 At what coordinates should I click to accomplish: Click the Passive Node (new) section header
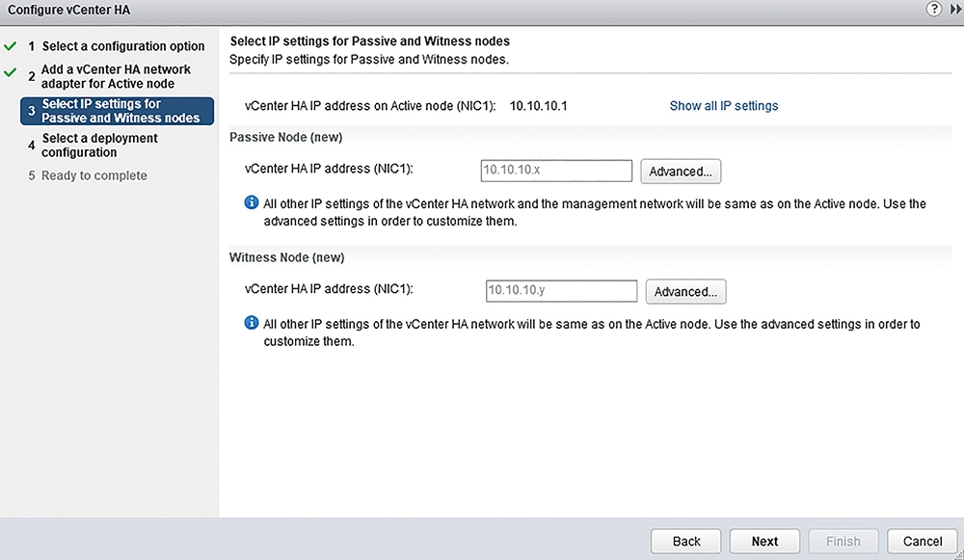[286, 137]
